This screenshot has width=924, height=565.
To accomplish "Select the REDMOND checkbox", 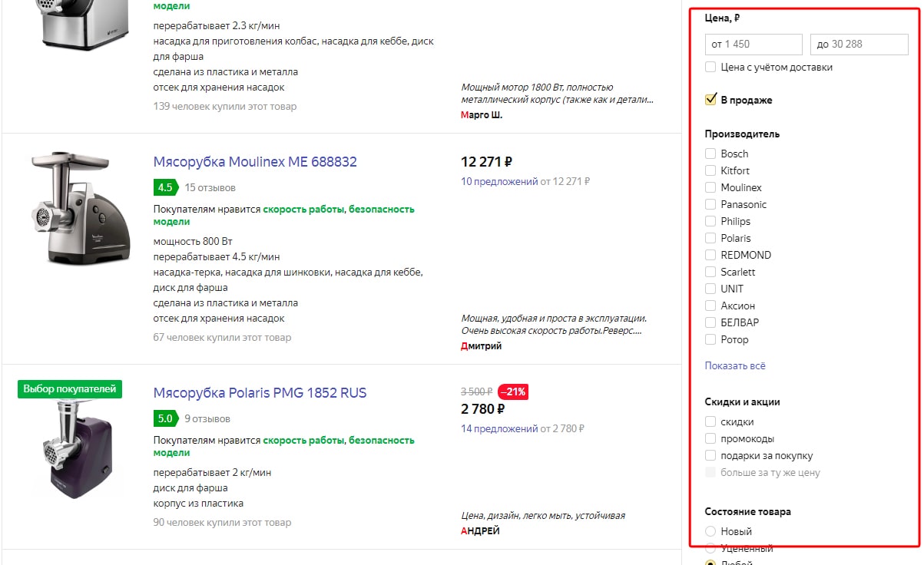I will pos(710,255).
